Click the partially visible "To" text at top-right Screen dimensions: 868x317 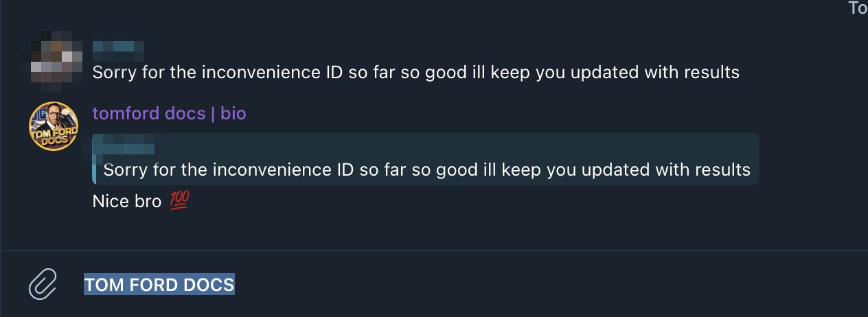tap(858, 8)
